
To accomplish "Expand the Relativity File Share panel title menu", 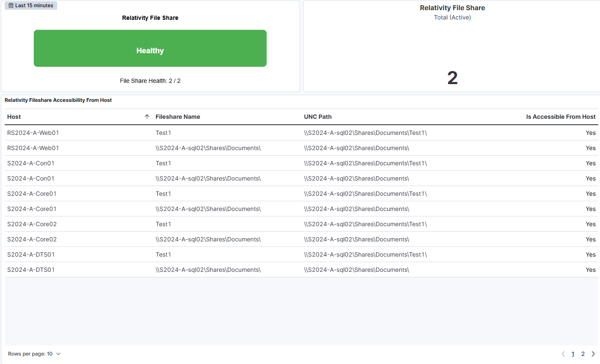I will tap(150, 18).
